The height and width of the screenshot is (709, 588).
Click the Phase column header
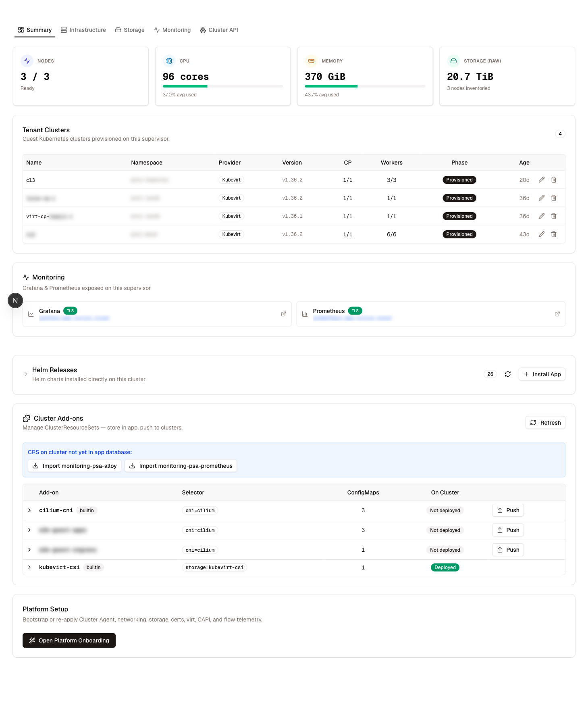(459, 163)
